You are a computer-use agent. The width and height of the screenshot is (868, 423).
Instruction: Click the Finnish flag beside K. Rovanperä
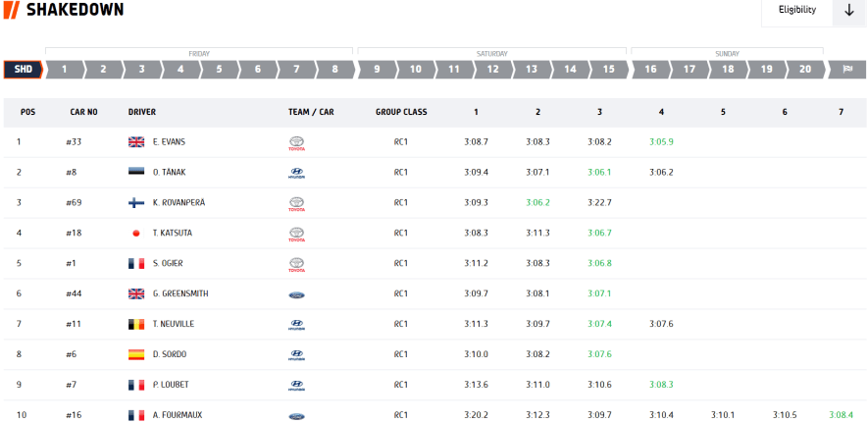pyautogui.click(x=136, y=203)
